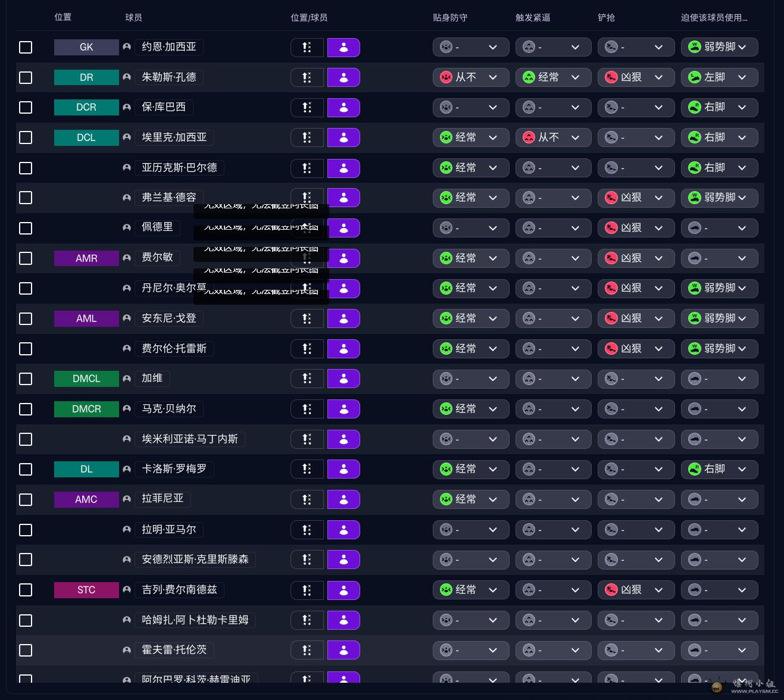Open tackling dropdown for 佩德里
Image resolution: width=784 pixels, height=700 pixels.
pyautogui.click(x=636, y=228)
